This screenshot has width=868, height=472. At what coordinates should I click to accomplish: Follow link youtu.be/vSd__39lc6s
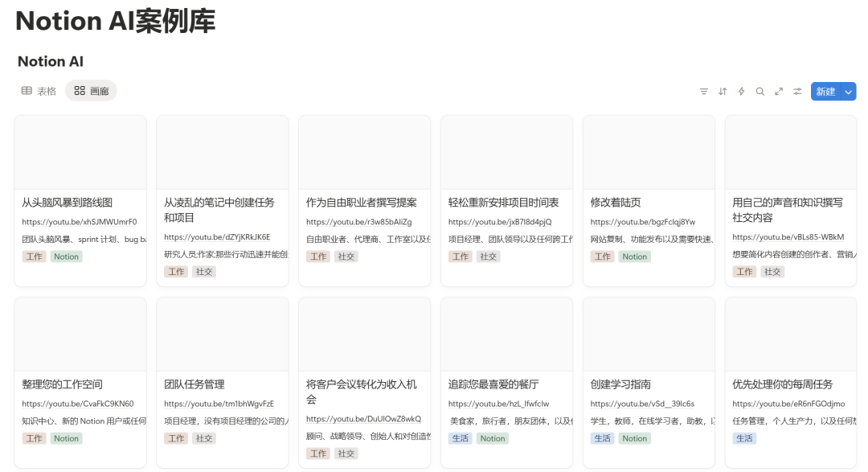click(x=642, y=404)
